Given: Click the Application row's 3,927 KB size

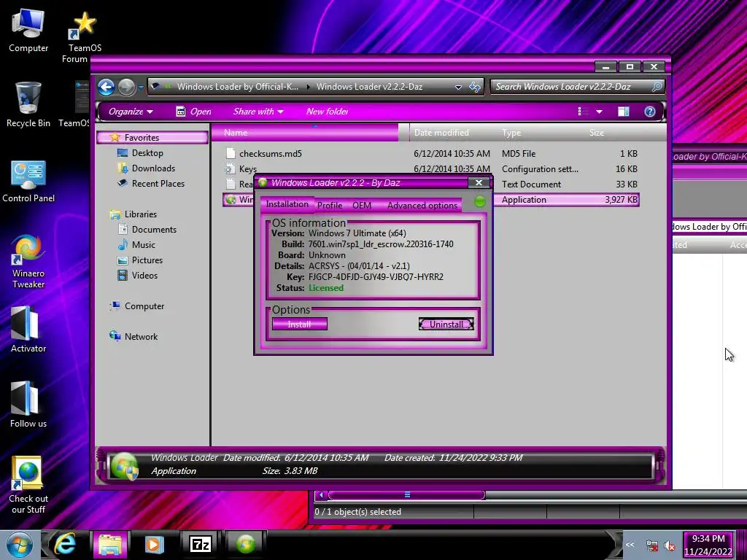Looking at the screenshot, I should click(x=621, y=200).
